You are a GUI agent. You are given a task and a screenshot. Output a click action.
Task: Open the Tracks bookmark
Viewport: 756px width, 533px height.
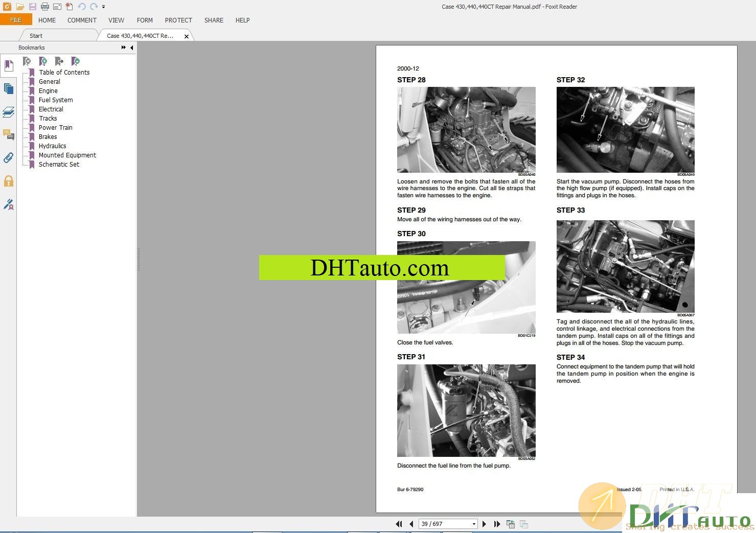48,119
